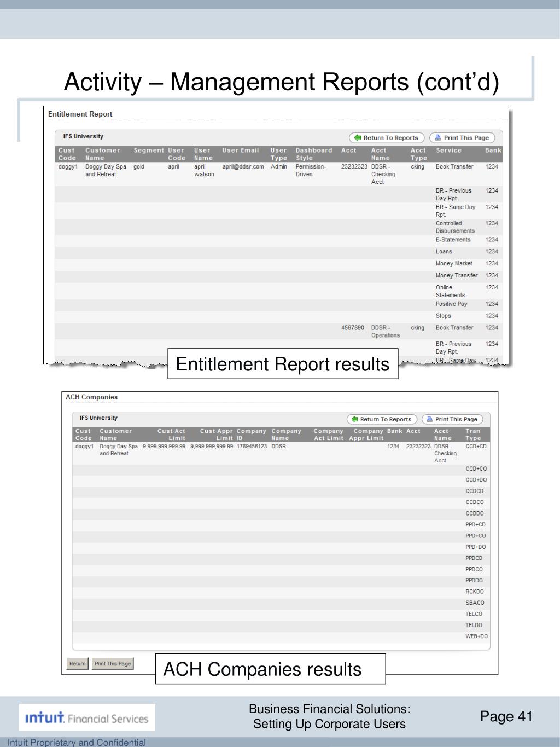560x747 pixels.
Task: Select the Loans service row
Action: tap(444, 252)
